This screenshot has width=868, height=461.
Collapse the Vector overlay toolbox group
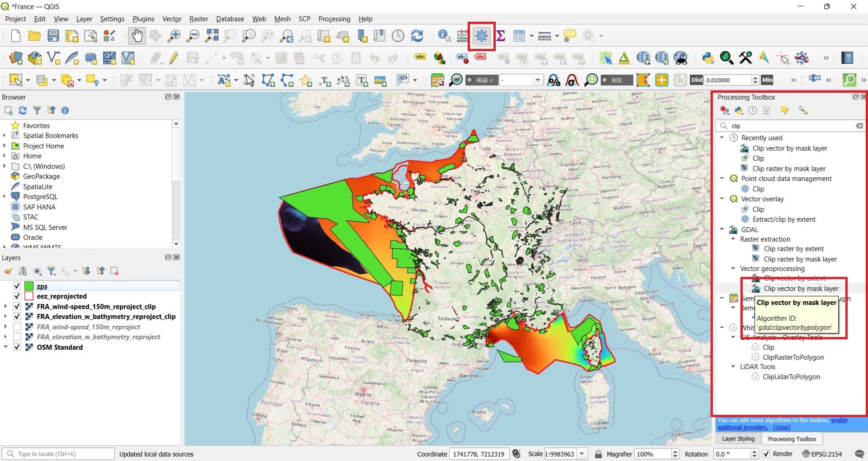tap(722, 199)
